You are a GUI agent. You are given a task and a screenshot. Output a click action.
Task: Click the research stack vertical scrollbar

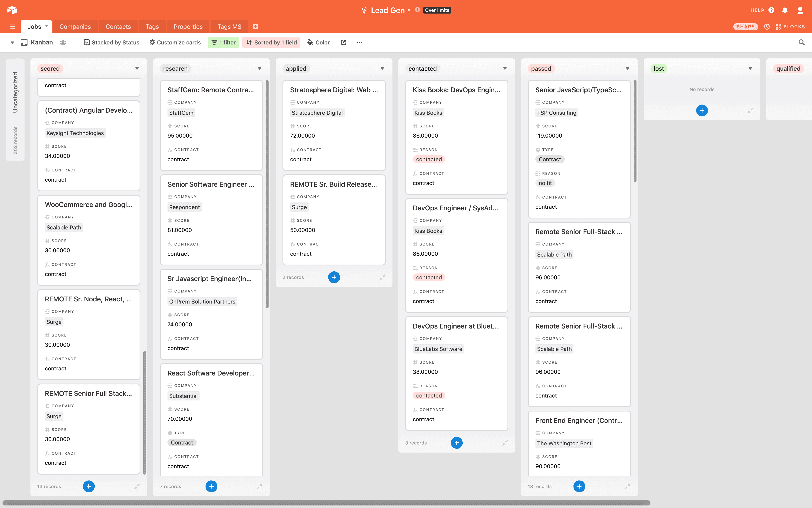[267, 194]
